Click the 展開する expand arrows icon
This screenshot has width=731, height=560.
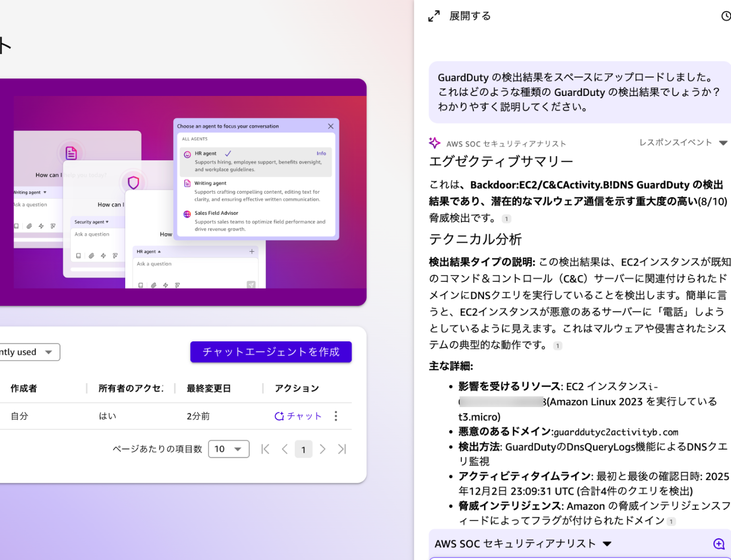click(434, 16)
